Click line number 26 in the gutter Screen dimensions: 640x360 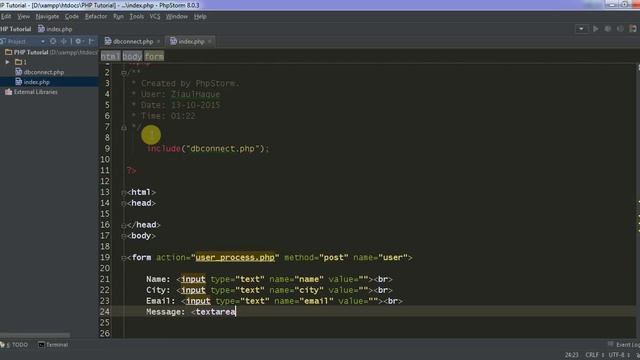click(x=105, y=333)
